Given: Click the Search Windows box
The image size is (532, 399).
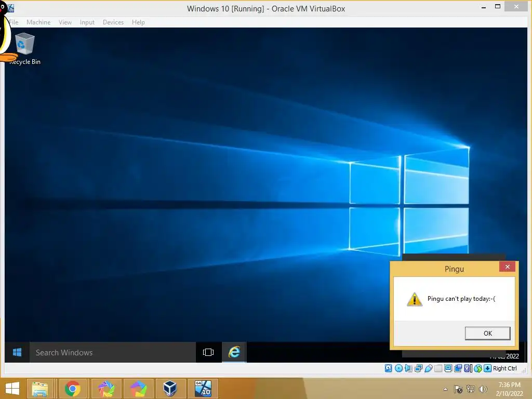Looking at the screenshot, I should coord(113,352).
